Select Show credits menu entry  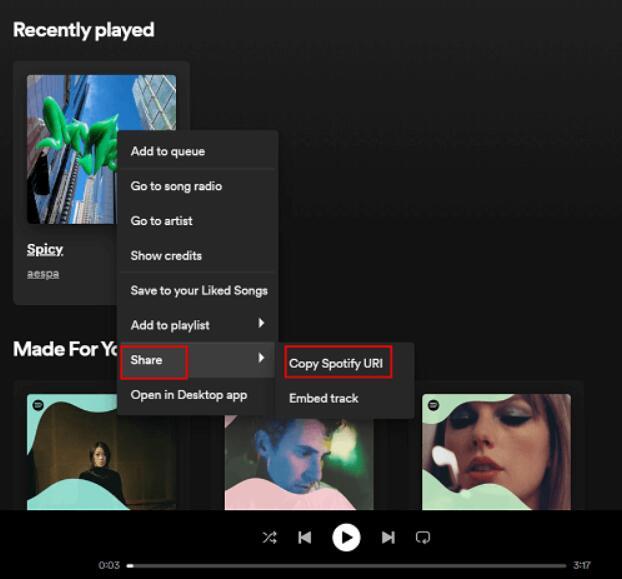[x=197, y=256]
